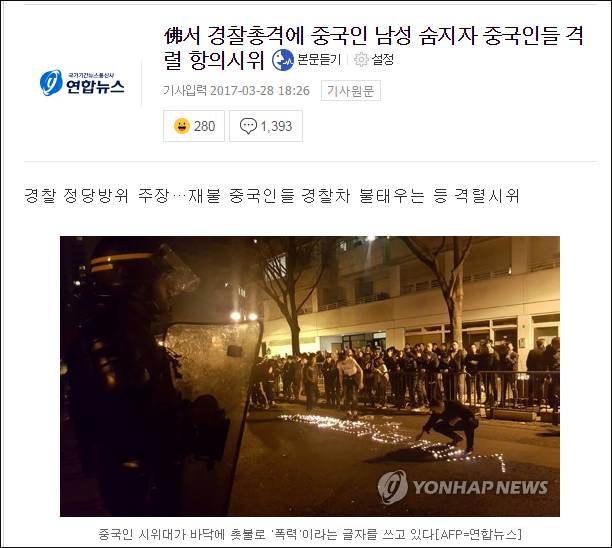Click the article headline about 중국인 항의시위
Viewport: 612px width, 548px height.
[374, 48]
